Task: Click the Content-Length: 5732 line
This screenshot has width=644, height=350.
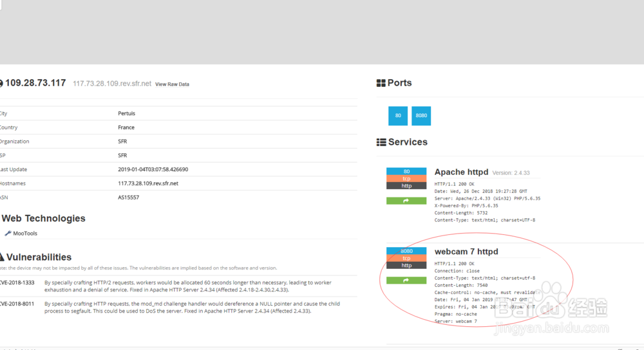Action: click(x=461, y=213)
